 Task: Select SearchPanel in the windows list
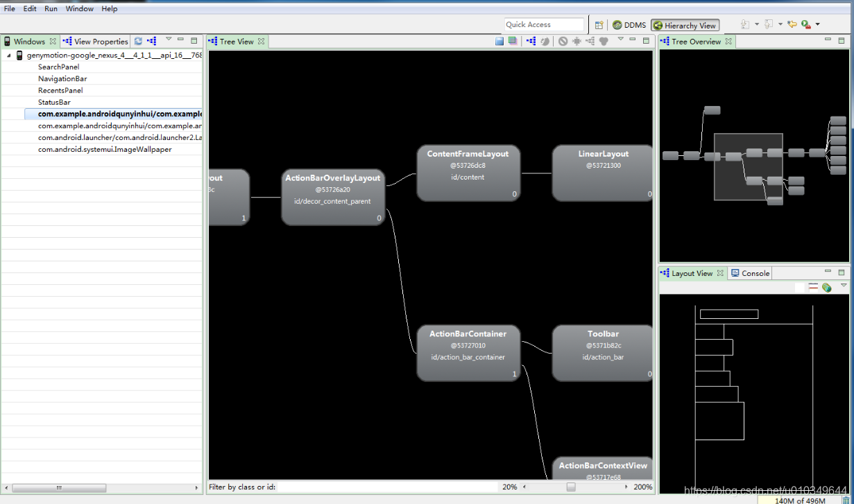[x=58, y=67]
